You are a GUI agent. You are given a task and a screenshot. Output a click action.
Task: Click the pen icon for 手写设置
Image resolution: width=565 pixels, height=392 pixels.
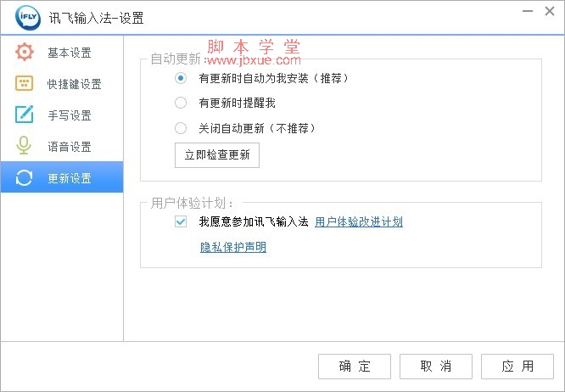[24, 115]
